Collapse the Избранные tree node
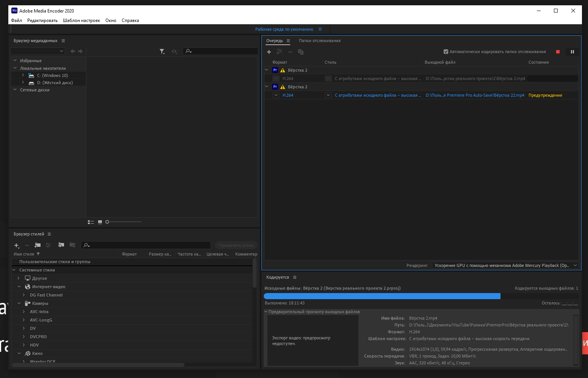The height and width of the screenshot is (378, 588). point(15,60)
